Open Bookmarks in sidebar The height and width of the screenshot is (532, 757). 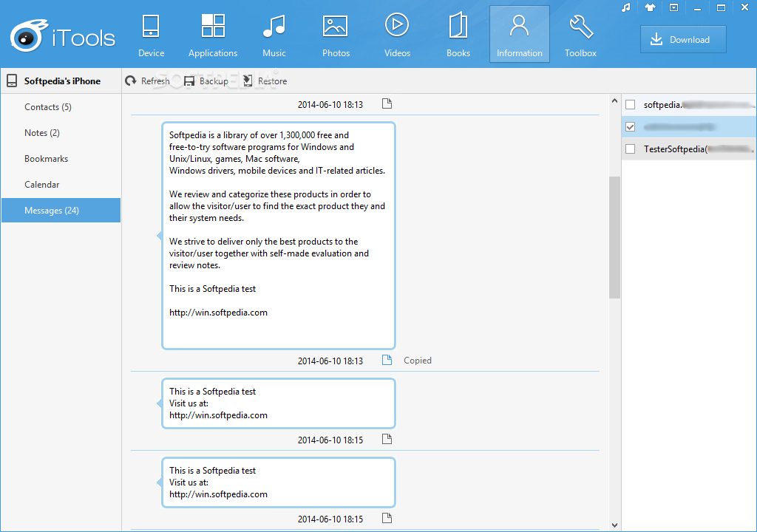(61, 159)
